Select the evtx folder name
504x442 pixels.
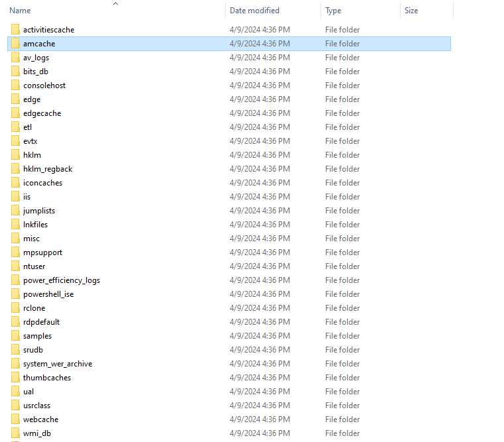tap(30, 141)
